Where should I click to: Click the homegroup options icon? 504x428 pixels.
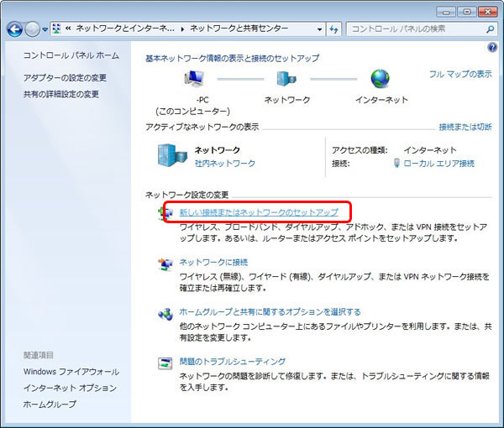click(165, 314)
